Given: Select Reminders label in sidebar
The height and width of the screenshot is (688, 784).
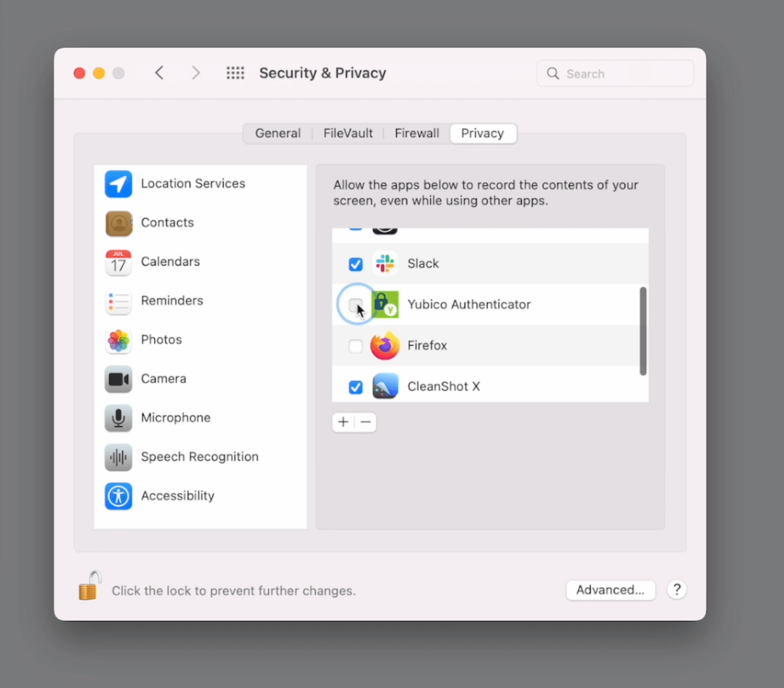Looking at the screenshot, I should tap(172, 301).
